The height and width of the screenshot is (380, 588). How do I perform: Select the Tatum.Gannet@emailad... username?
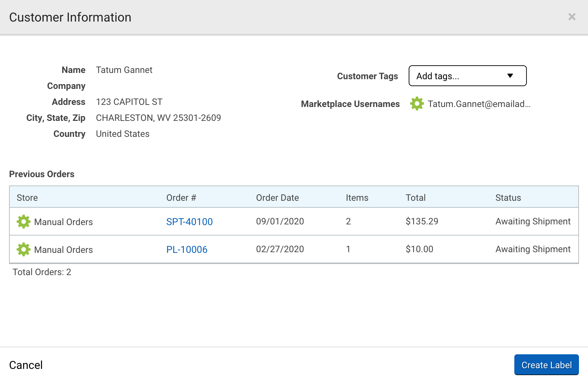pyautogui.click(x=479, y=104)
